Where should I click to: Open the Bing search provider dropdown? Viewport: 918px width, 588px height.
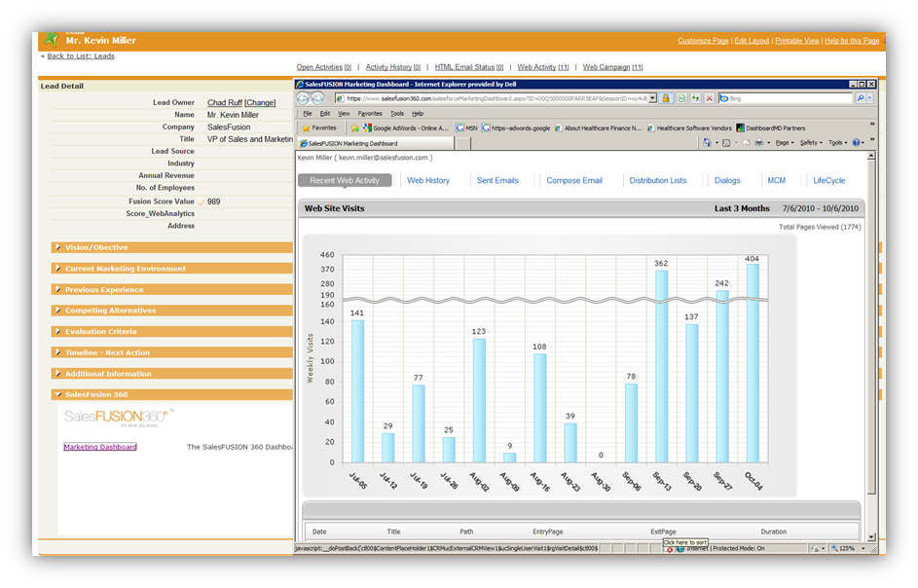tap(870, 98)
